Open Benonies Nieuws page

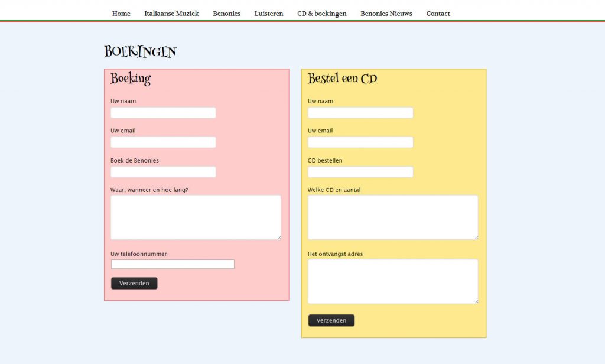click(386, 14)
